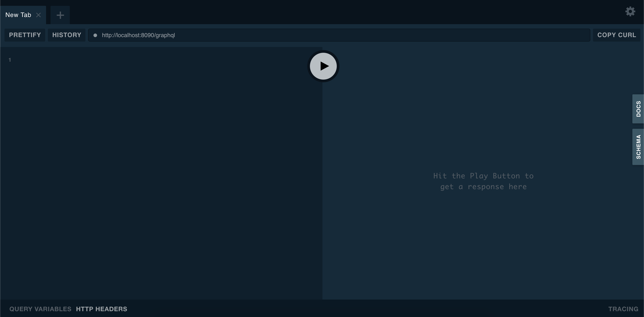
Task: Click the endpoint status dot indicator
Action: [x=95, y=35]
